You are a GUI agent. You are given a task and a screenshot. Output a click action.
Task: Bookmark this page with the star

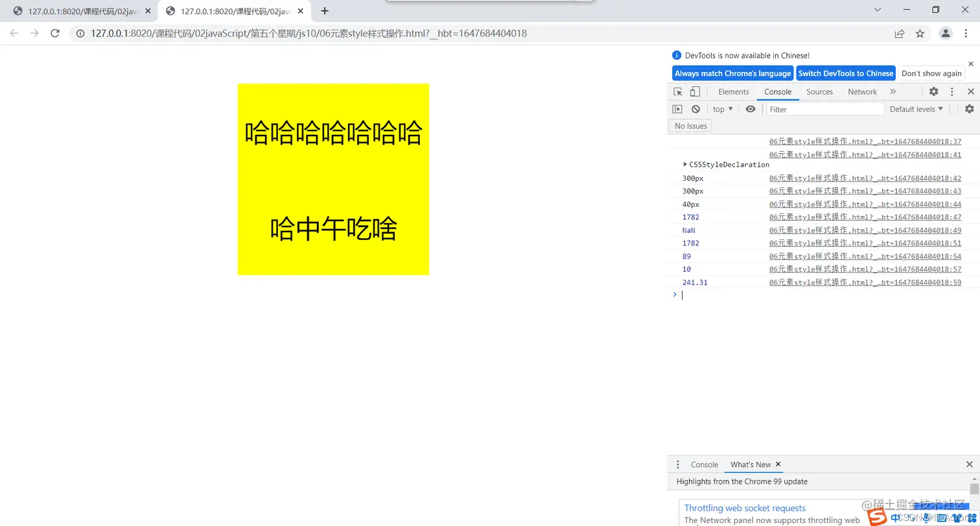click(x=920, y=33)
